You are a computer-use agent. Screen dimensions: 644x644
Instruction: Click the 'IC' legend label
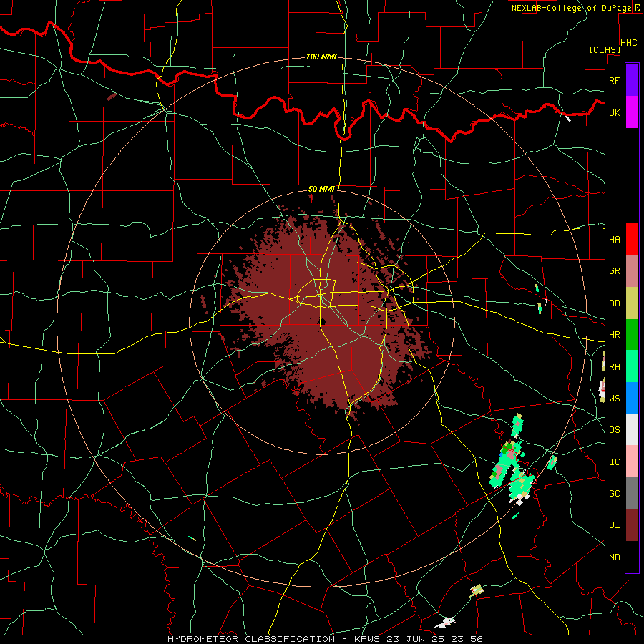pos(614,462)
